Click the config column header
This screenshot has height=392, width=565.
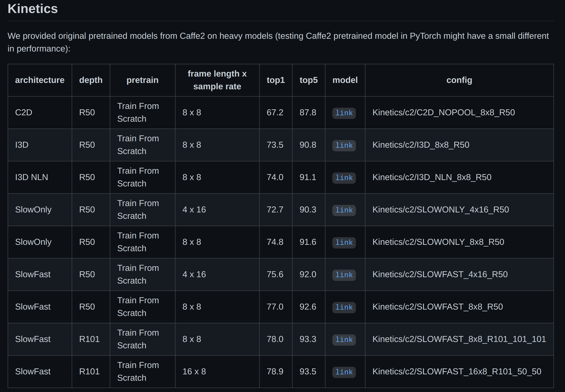pos(459,80)
